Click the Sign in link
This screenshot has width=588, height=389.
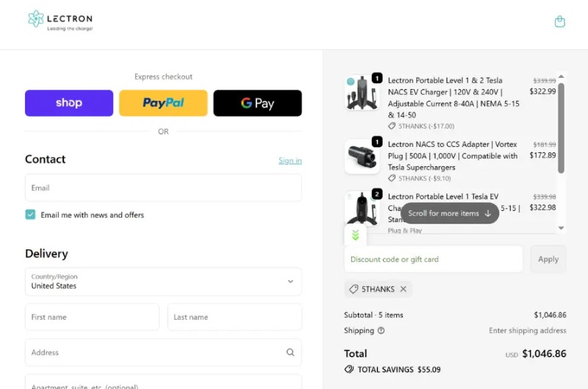[290, 160]
